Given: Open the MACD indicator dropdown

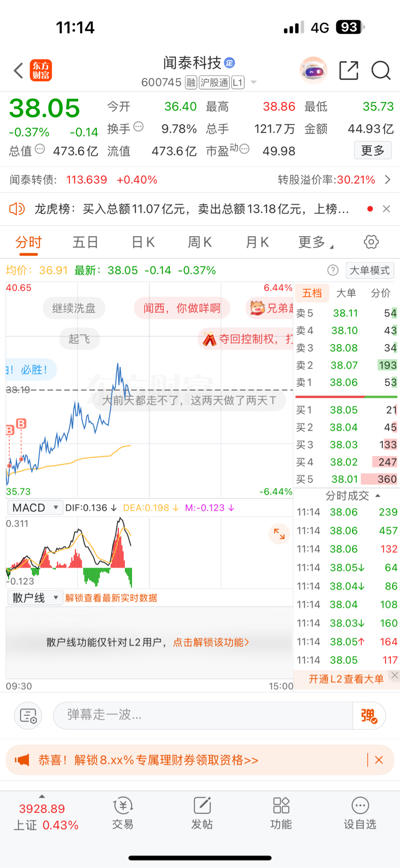Looking at the screenshot, I should (x=34, y=508).
